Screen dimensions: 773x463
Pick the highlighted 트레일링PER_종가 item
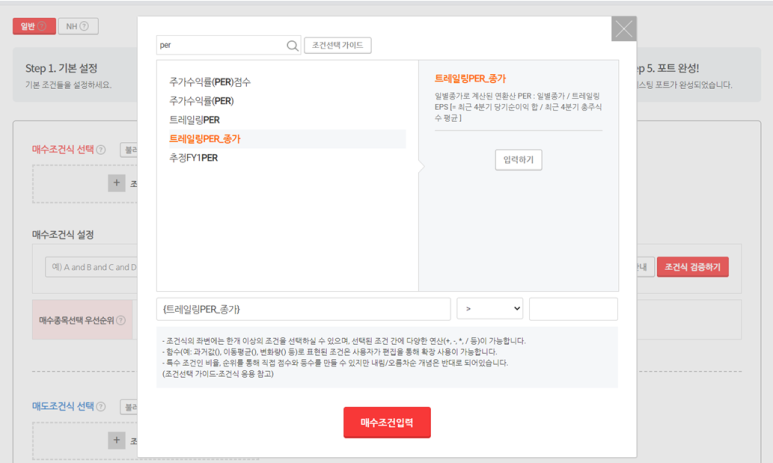(x=204, y=139)
